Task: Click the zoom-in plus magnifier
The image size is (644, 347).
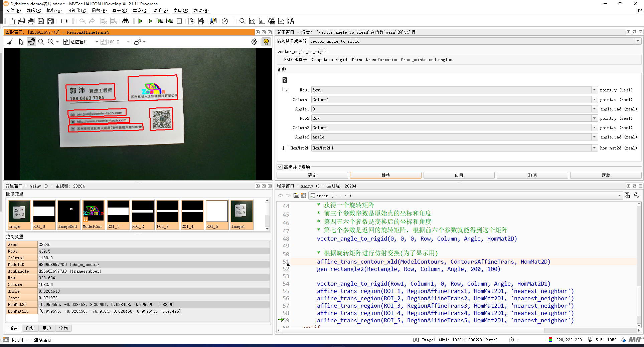Action: 51,42
